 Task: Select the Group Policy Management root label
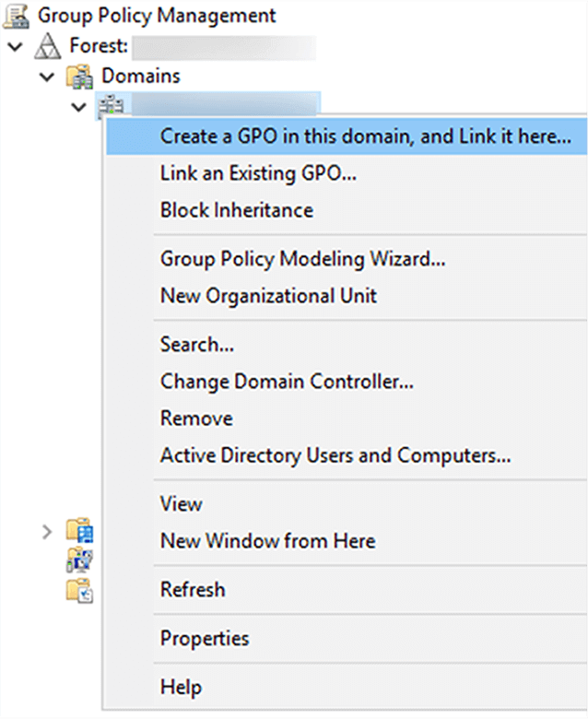(157, 16)
